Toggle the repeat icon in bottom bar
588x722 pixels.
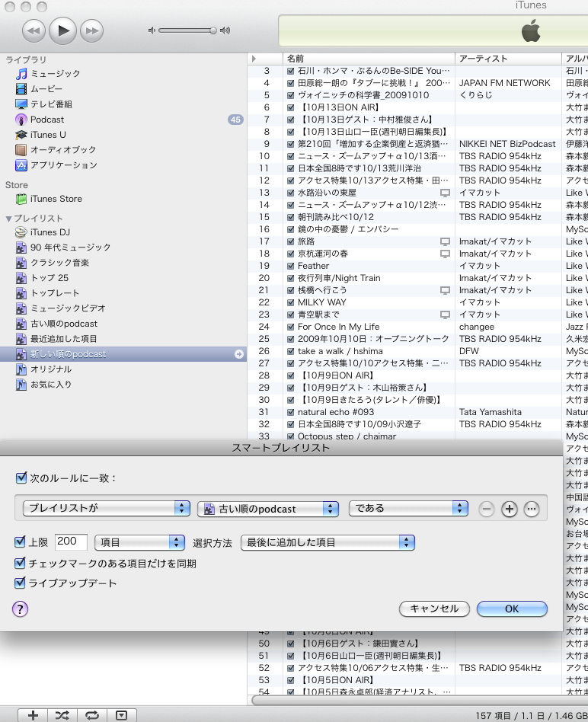tap(92, 715)
